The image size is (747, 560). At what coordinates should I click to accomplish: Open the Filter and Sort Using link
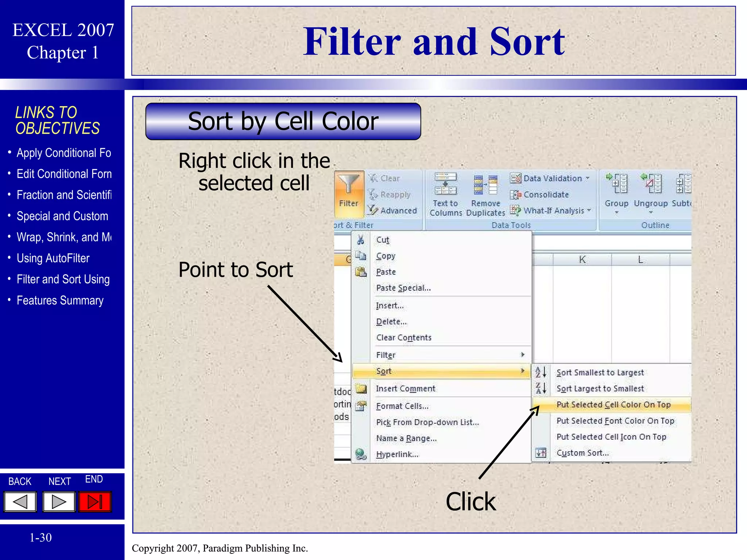click(x=63, y=279)
